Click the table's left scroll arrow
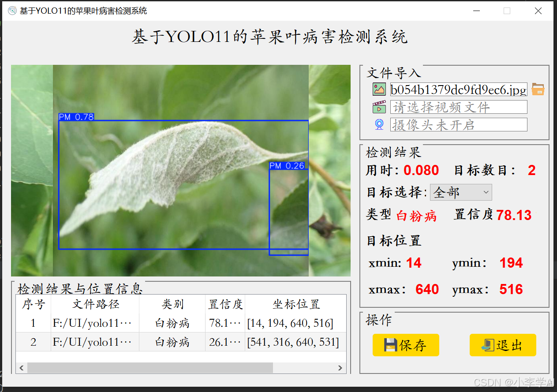Screen dimensions: 557x392 pyautogui.click(x=21, y=368)
